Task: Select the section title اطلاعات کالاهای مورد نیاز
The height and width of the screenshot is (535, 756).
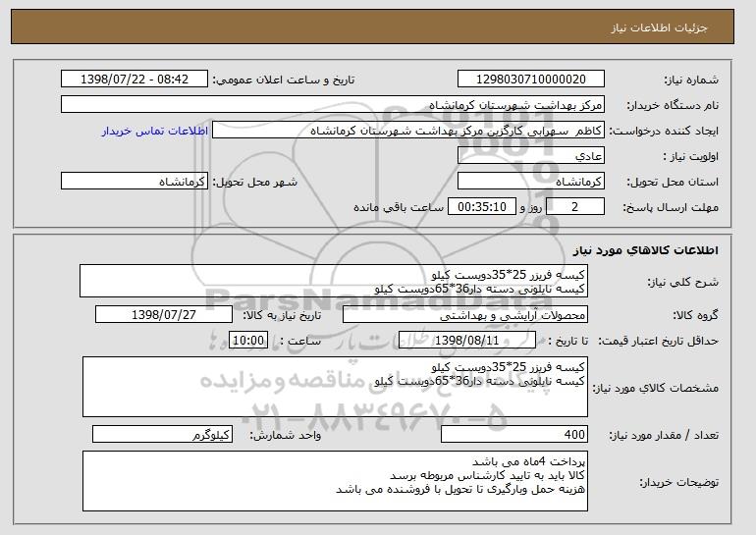Action: click(x=646, y=250)
